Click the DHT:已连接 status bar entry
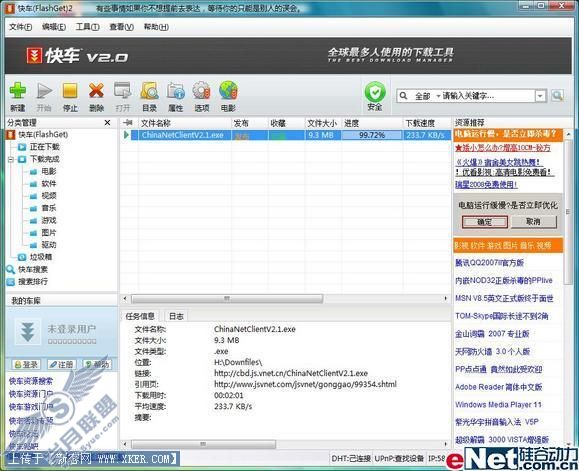The height and width of the screenshot is (471, 579). point(351,458)
